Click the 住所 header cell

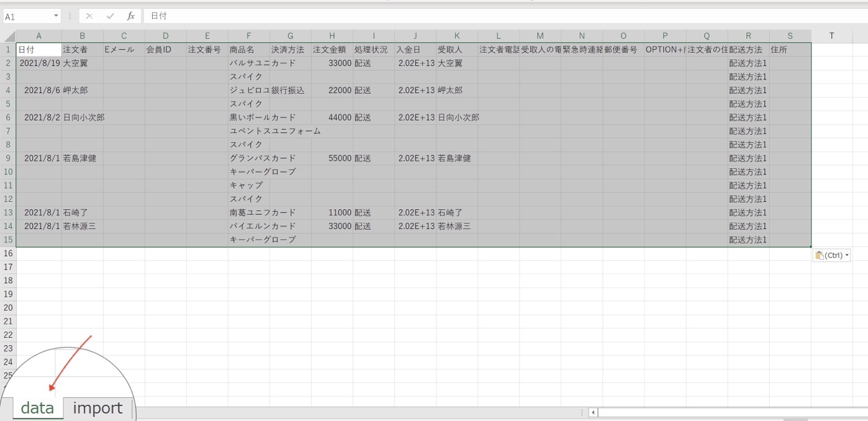[790, 50]
